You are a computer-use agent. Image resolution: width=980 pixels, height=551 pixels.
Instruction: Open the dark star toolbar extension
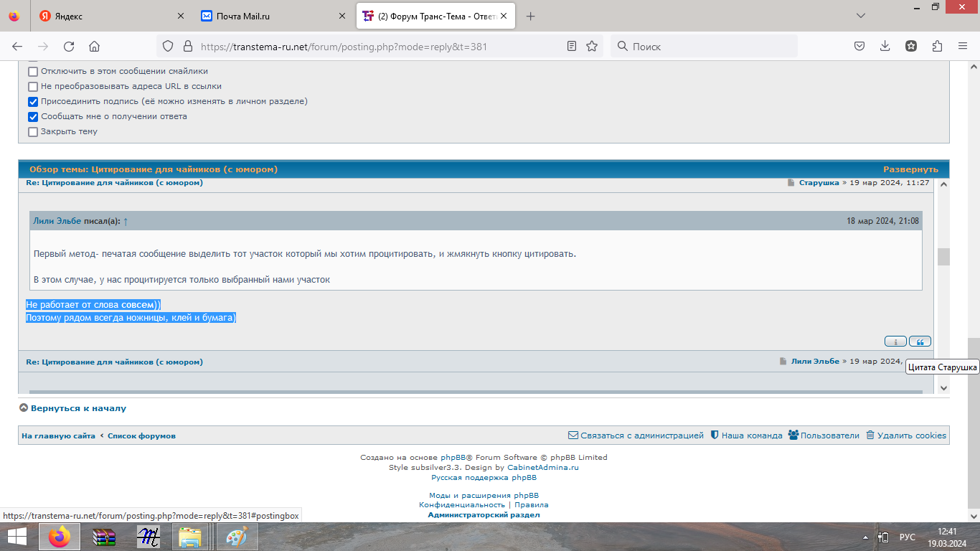[911, 46]
